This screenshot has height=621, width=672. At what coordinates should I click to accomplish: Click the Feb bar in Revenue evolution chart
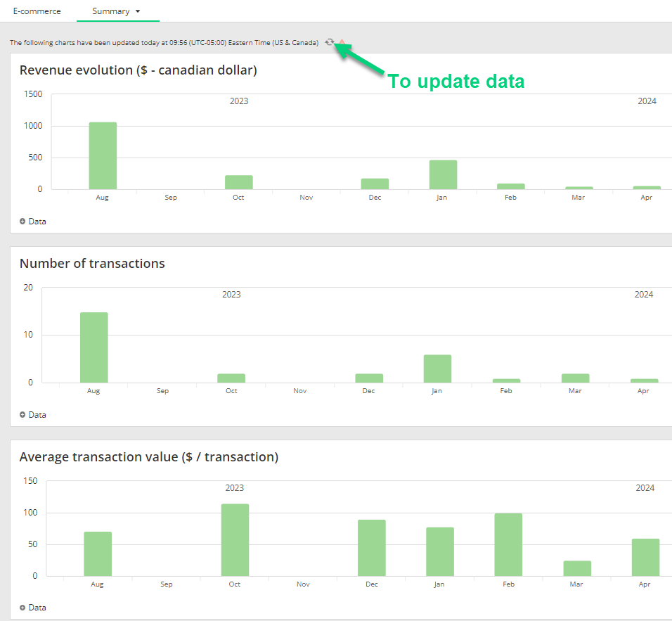[x=511, y=186]
